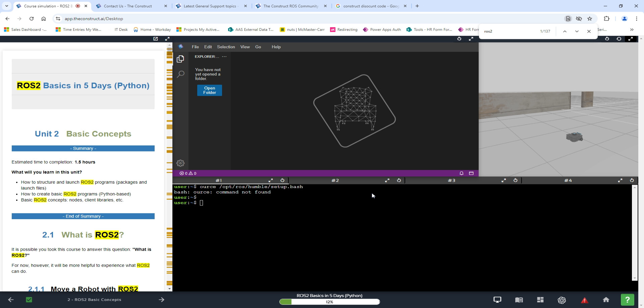Reload the IDE panel with its circular arrow icon
The image size is (644, 308).
(459, 39)
